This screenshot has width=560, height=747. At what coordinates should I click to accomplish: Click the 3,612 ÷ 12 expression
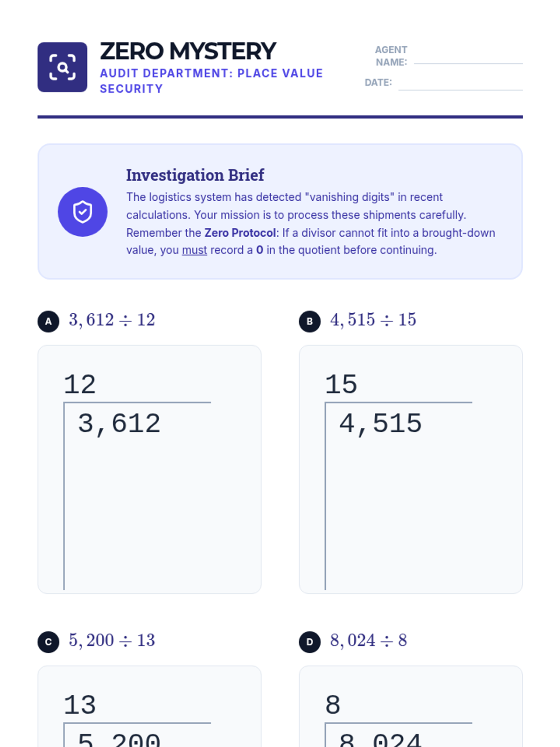tap(112, 320)
